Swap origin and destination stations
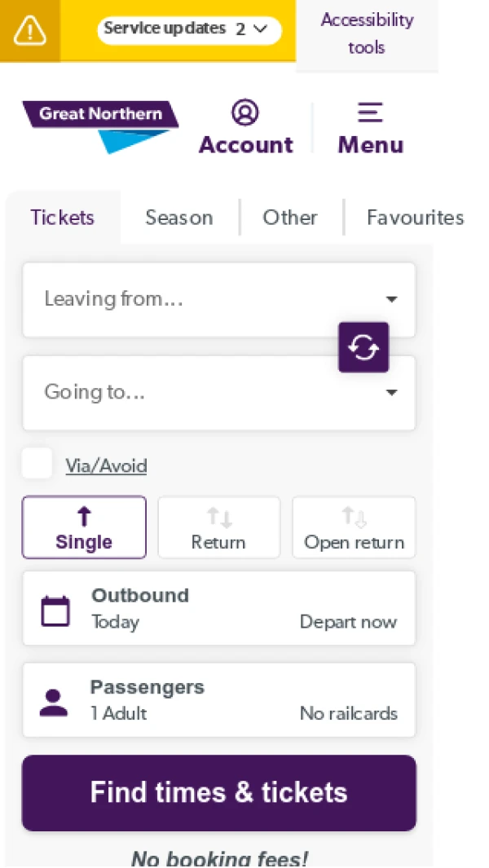The image size is (489, 868). pyautogui.click(x=363, y=347)
